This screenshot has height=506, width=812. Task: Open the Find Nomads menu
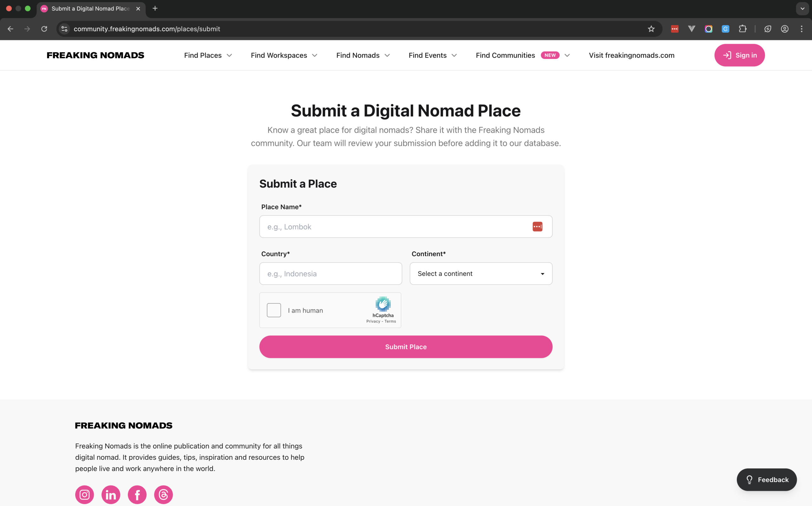[363, 55]
